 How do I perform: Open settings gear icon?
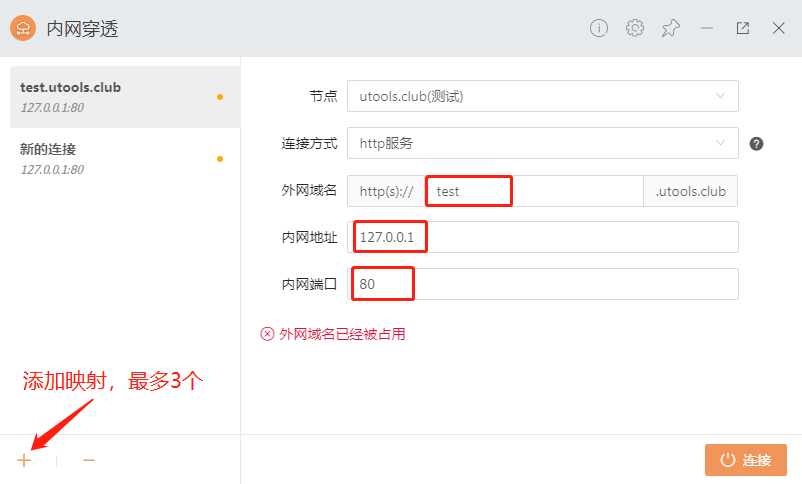[x=635, y=28]
